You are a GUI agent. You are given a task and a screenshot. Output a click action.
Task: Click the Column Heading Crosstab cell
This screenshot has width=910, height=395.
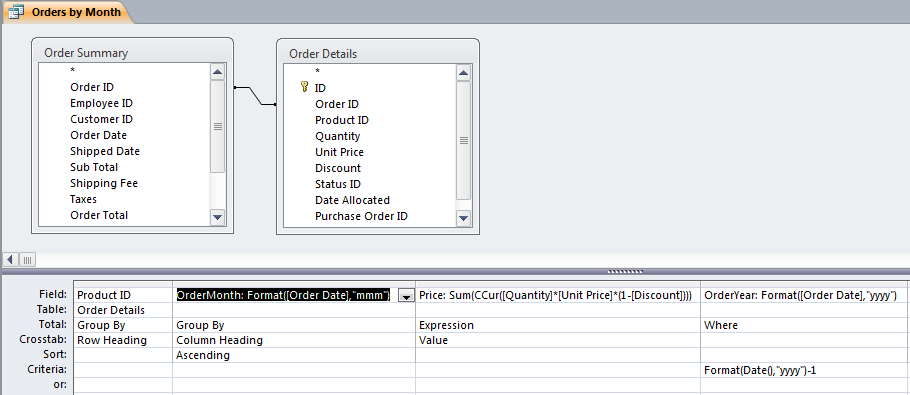click(x=294, y=340)
